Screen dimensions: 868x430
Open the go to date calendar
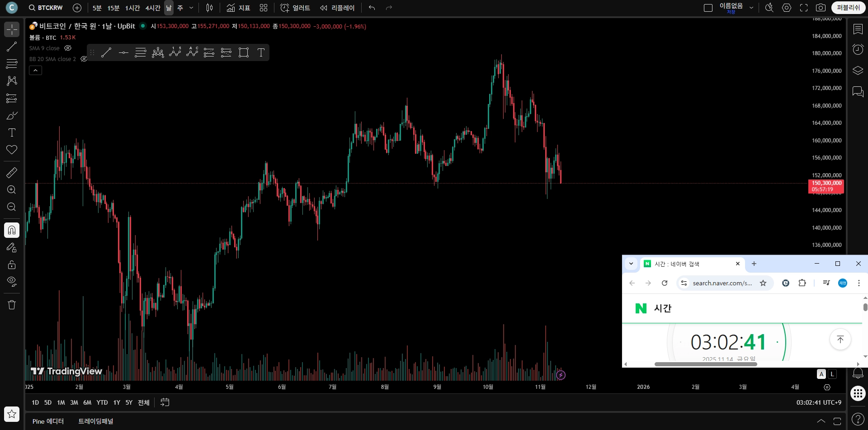(165, 402)
